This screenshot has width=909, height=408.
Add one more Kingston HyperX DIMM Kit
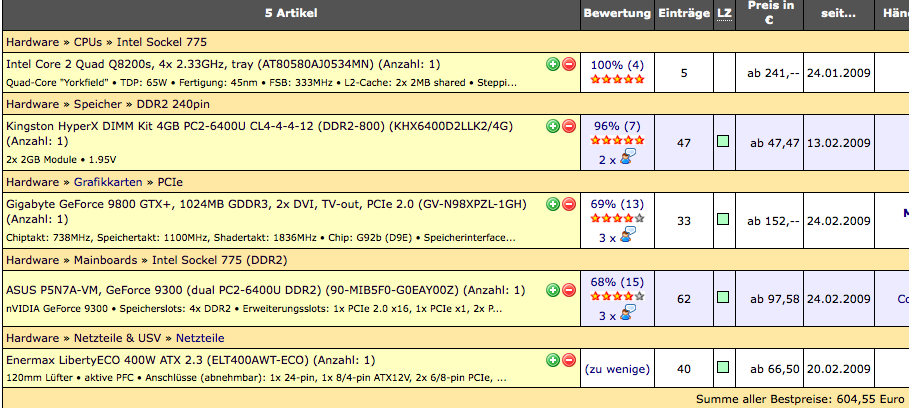click(x=552, y=126)
